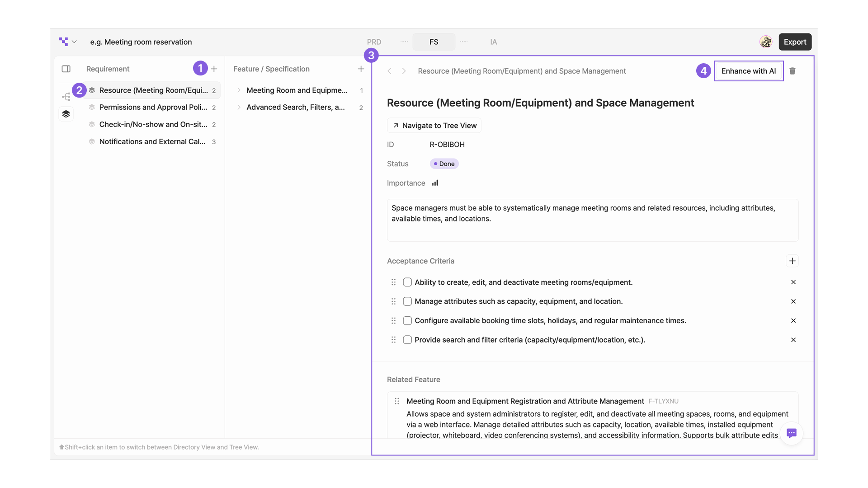Click the add Requirement plus icon

pyautogui.click(x=214, y=69)
